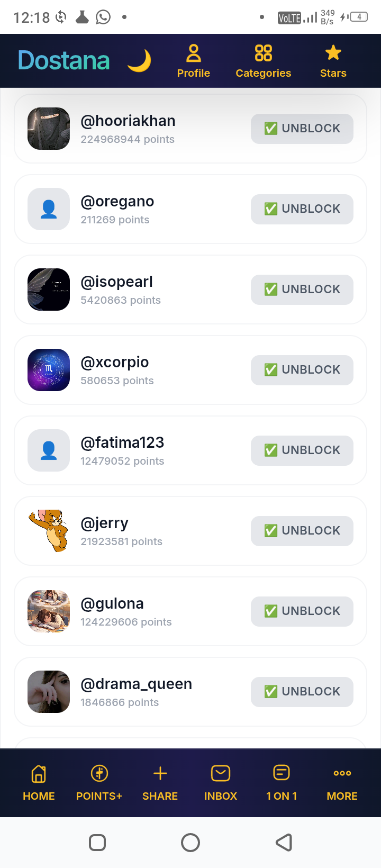Viewport: 381px width, 868px height.
Task: Unblock user @isopearl
Action: 302,290
